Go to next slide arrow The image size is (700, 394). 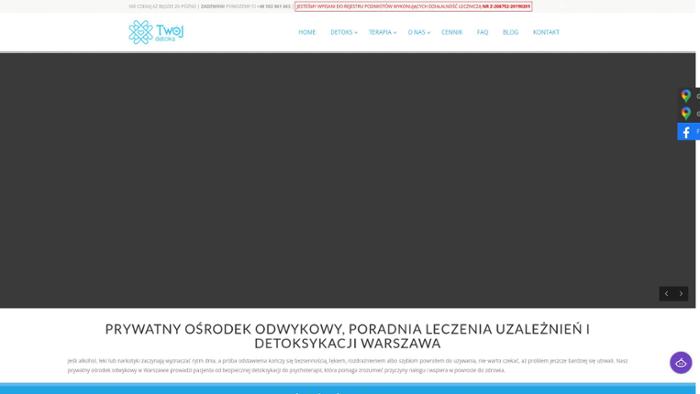pyautogui.click(x=681, y=294)
